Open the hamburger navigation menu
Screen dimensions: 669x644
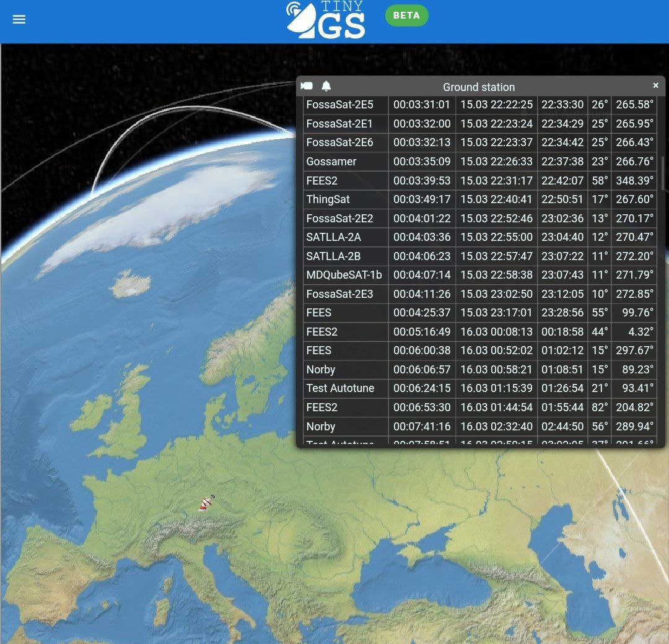(19, 19)
